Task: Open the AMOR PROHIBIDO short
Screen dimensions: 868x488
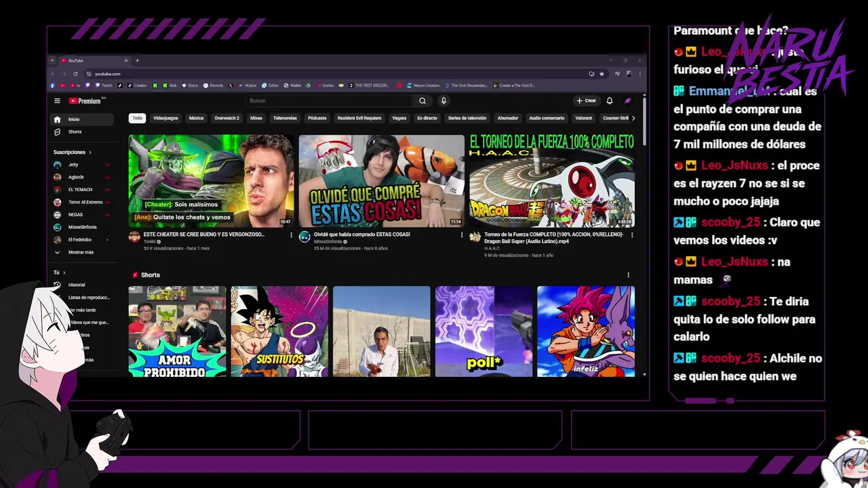Action: [x=177, y=331]
